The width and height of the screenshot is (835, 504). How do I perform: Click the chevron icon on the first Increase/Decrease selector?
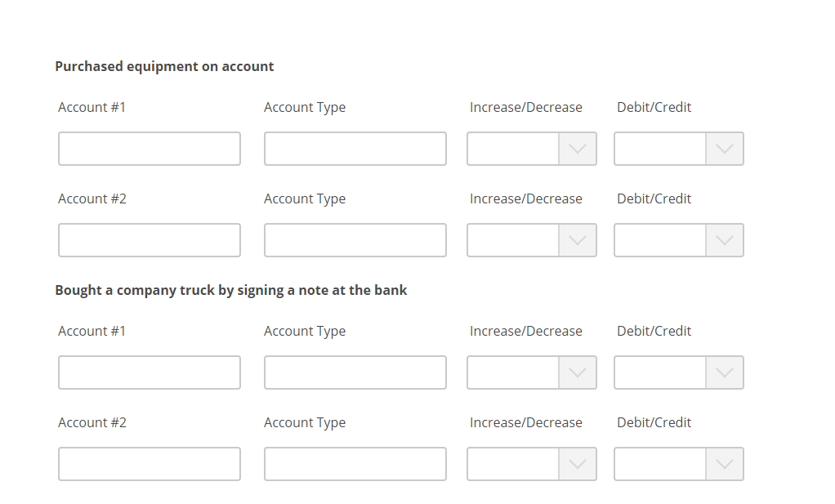pos(578,149)
